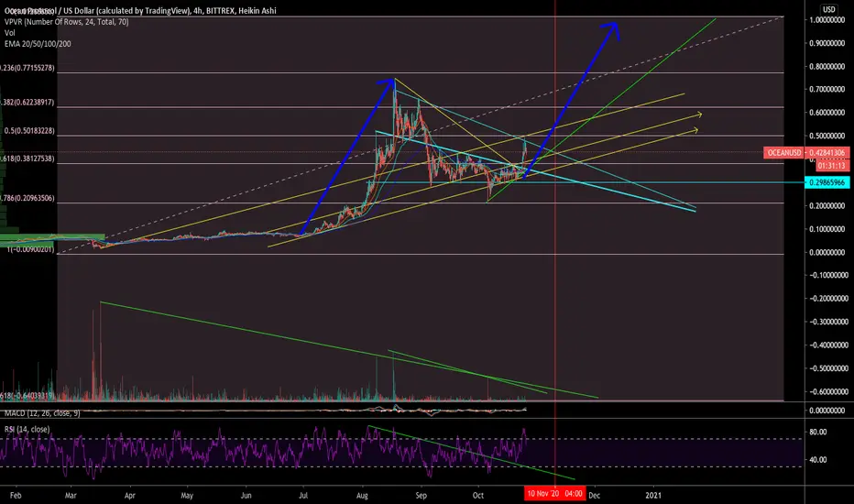The image size is (854, 504).
Task: Click Jul on the time axis
Action: (x=303, y=496)
